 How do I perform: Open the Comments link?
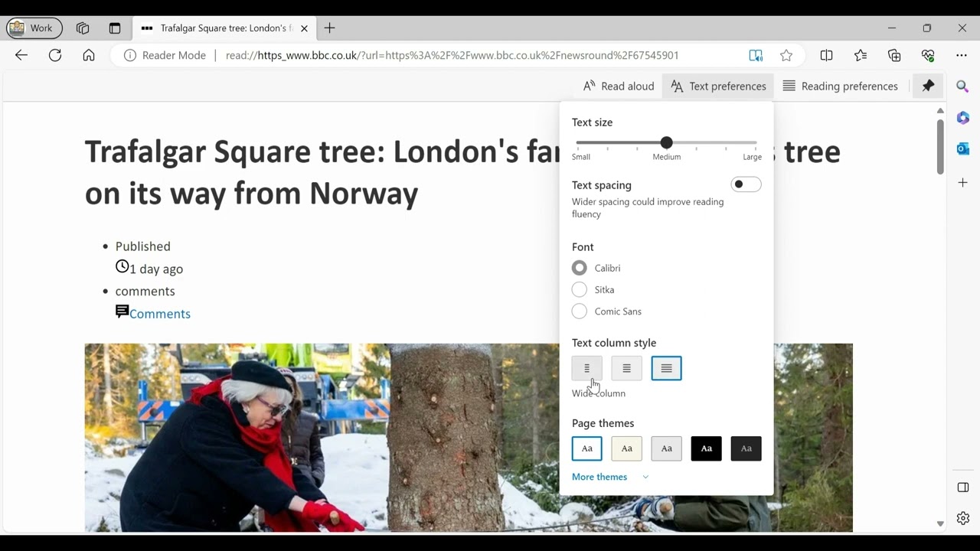tap(160, 314)
